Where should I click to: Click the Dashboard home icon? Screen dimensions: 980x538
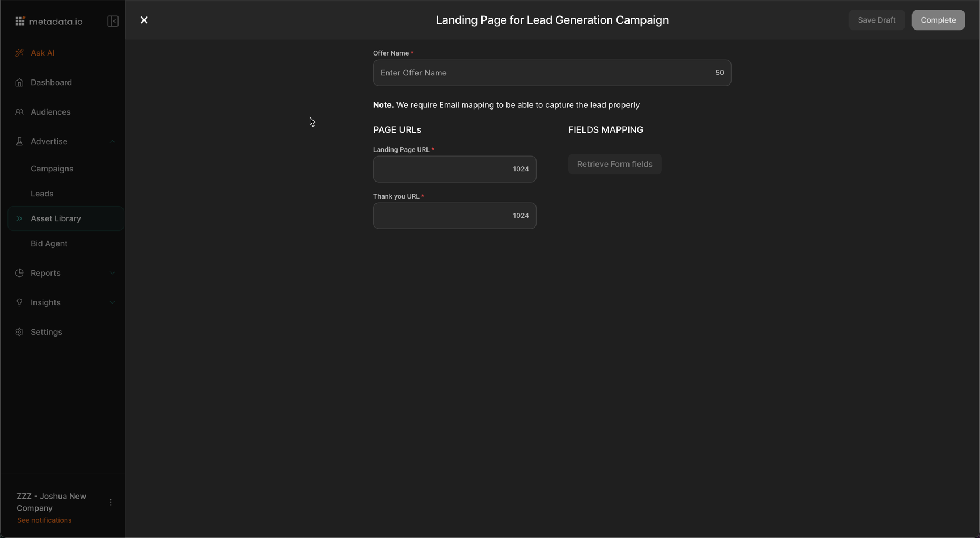[19, 82]
